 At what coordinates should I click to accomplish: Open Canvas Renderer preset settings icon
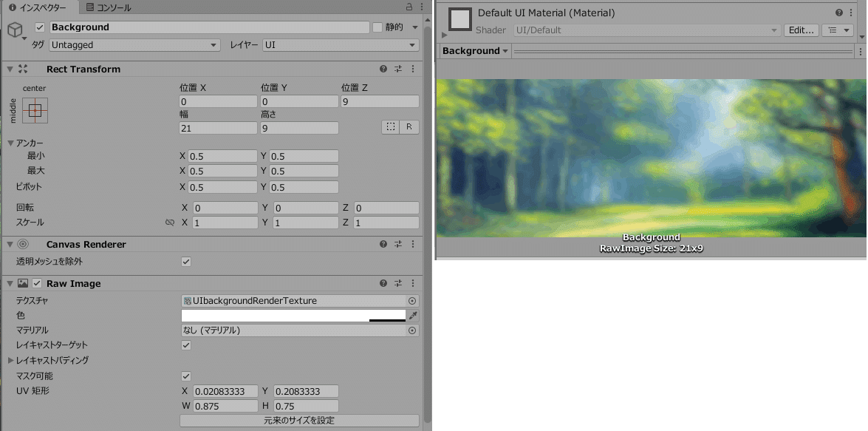coord(398,244)
